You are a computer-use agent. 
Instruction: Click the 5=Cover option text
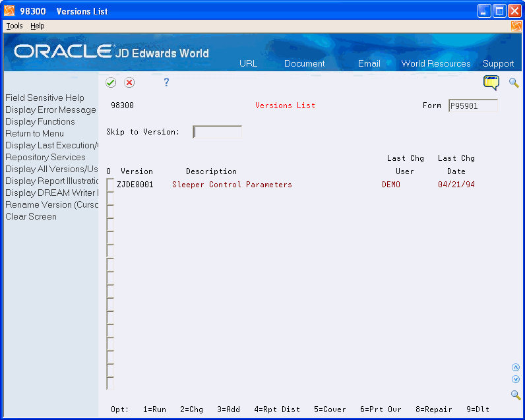330,409
